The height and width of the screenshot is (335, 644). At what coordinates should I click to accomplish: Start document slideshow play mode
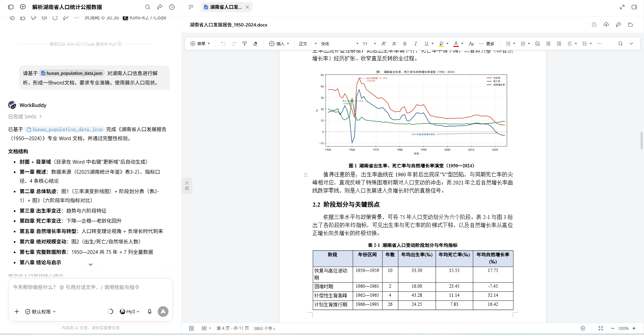pyautogui.click(x=583, y=328)
